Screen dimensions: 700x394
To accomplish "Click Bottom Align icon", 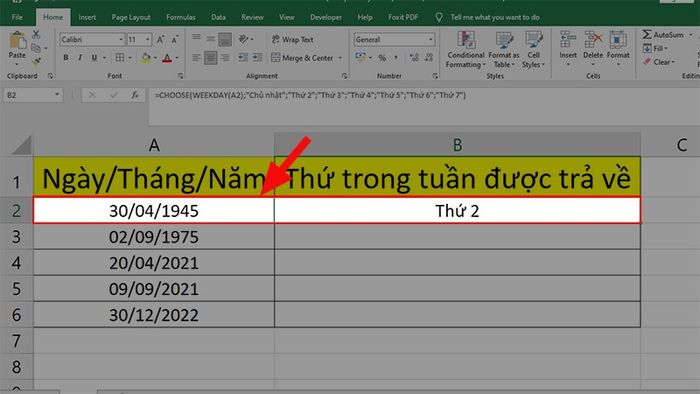I will click(x=225, y=39).
